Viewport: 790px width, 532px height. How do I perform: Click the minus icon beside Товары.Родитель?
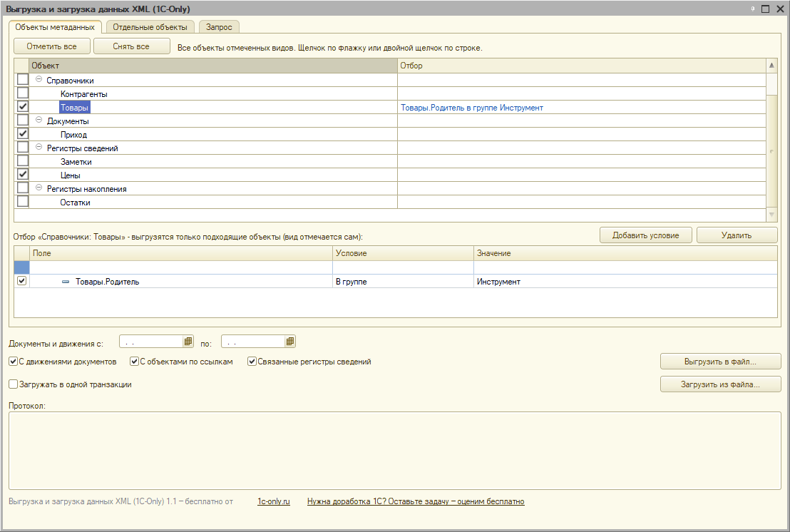pos(66,282)
